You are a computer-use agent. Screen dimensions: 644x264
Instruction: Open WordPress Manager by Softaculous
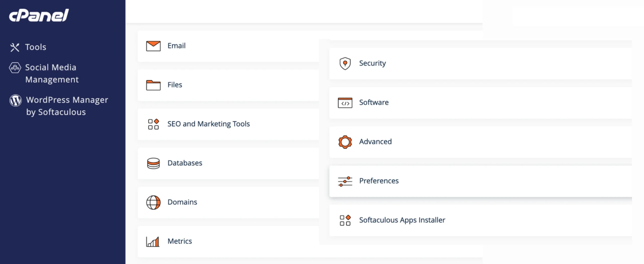coord(67,106)
